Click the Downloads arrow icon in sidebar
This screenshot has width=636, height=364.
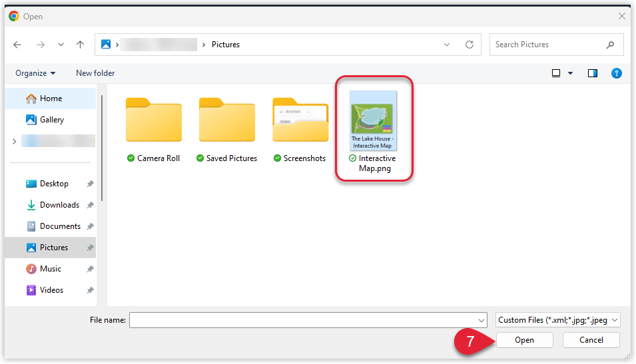[31, 205]
